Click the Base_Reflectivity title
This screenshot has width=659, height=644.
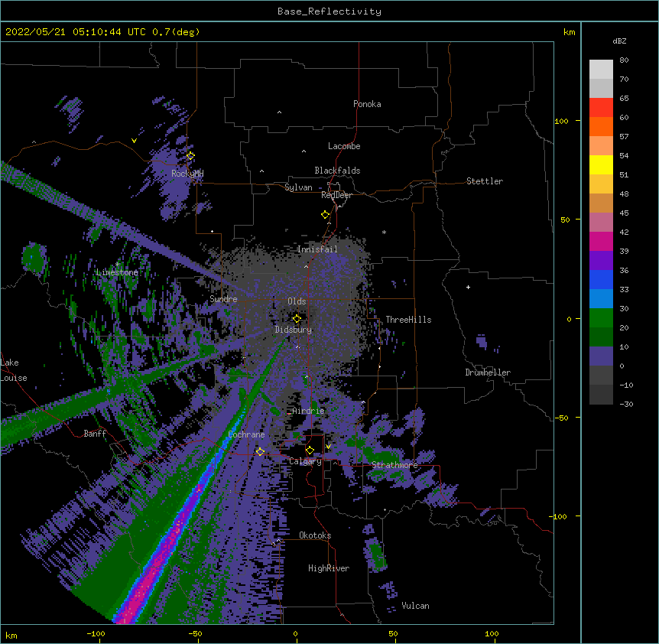tap(329, 11)
